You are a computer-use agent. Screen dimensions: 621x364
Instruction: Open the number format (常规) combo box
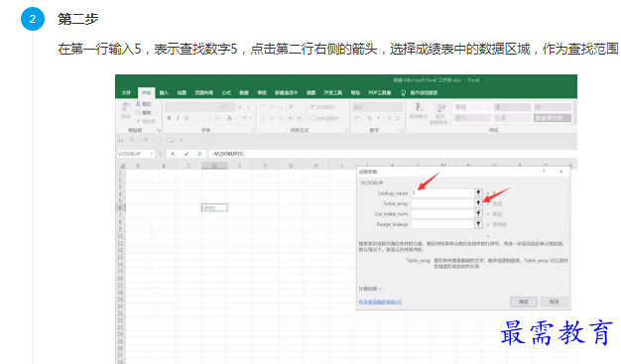377,107
